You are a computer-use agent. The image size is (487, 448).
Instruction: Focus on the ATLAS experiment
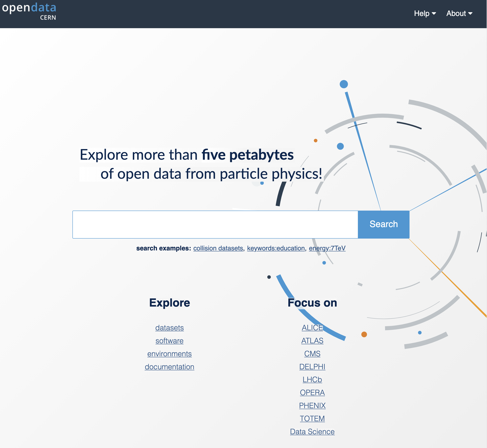(312, 341)
